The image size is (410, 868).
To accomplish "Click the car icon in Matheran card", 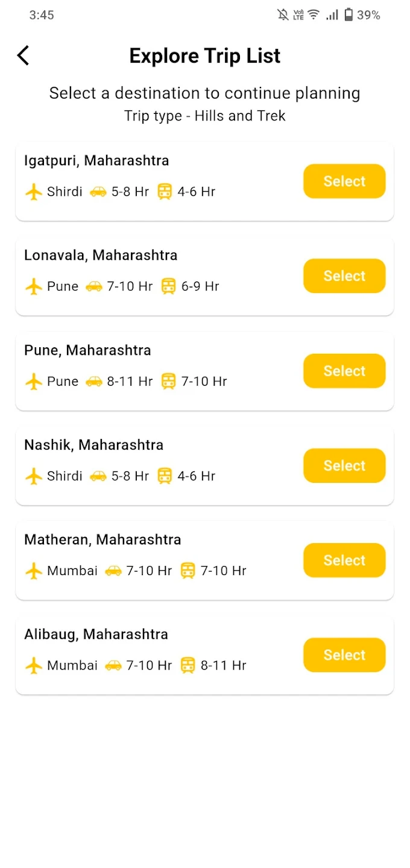I will tap(113, 571).
